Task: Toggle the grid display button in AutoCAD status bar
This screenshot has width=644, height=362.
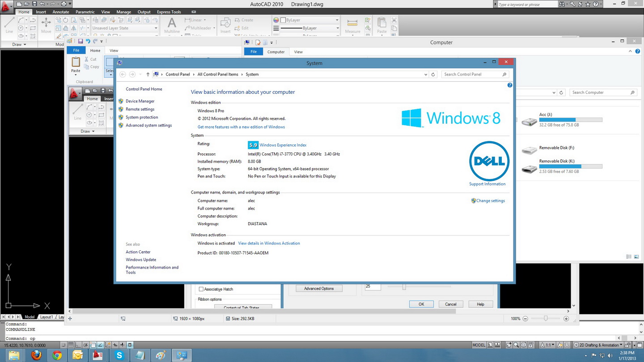Action: (x=71, y=345)
